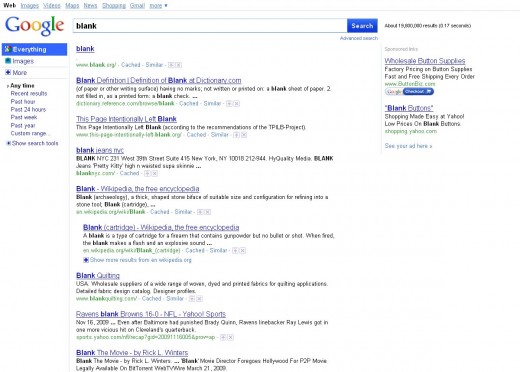
Task: Click the Search button
Action: [x=362, y=26]
